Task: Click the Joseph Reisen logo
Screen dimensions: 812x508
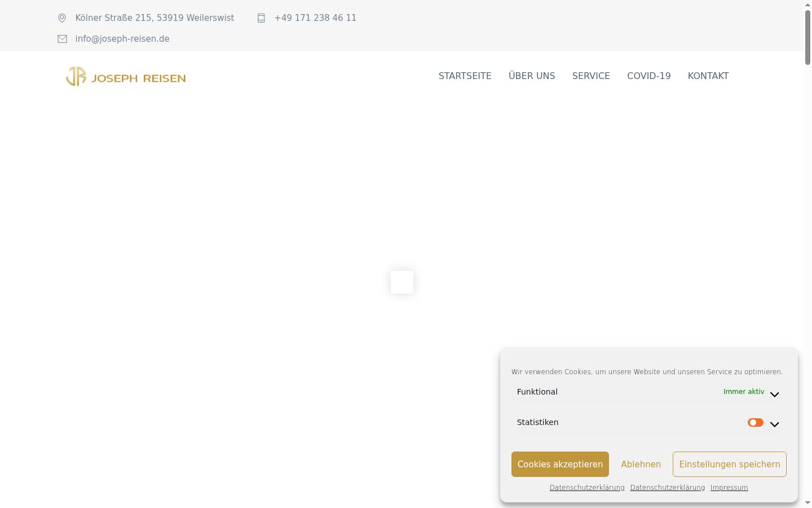Action: 126,76
